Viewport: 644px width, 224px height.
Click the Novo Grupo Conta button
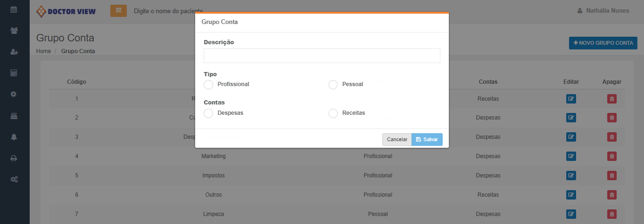(x=603, y=43)
